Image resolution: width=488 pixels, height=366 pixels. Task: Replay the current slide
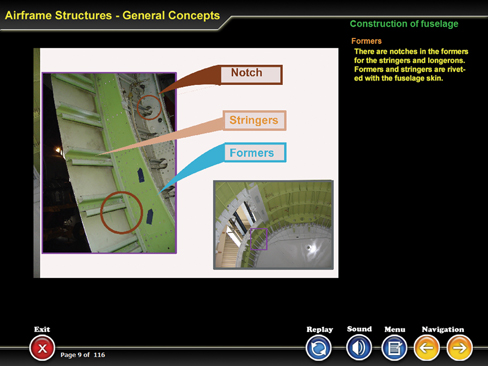point(319,348)
